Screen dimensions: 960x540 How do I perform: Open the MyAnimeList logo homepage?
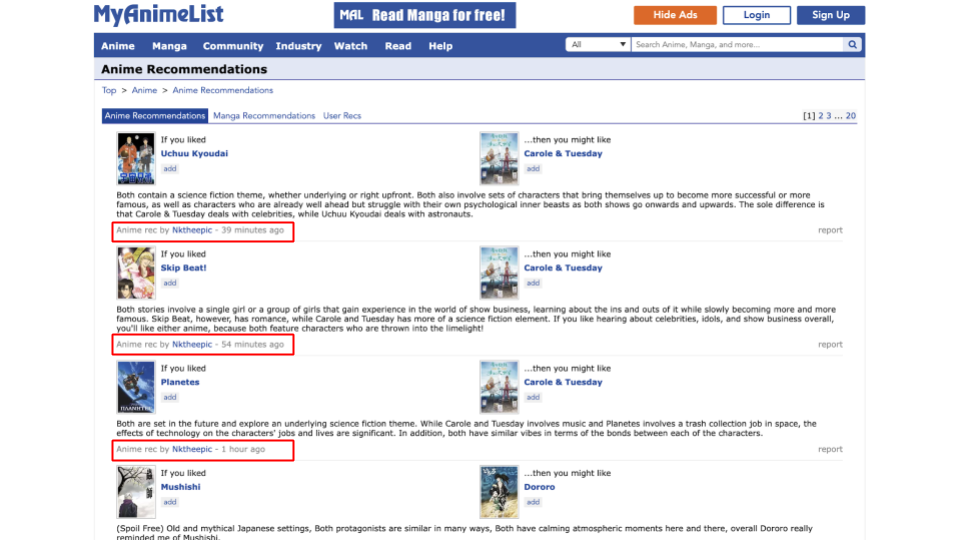[159, 15]
